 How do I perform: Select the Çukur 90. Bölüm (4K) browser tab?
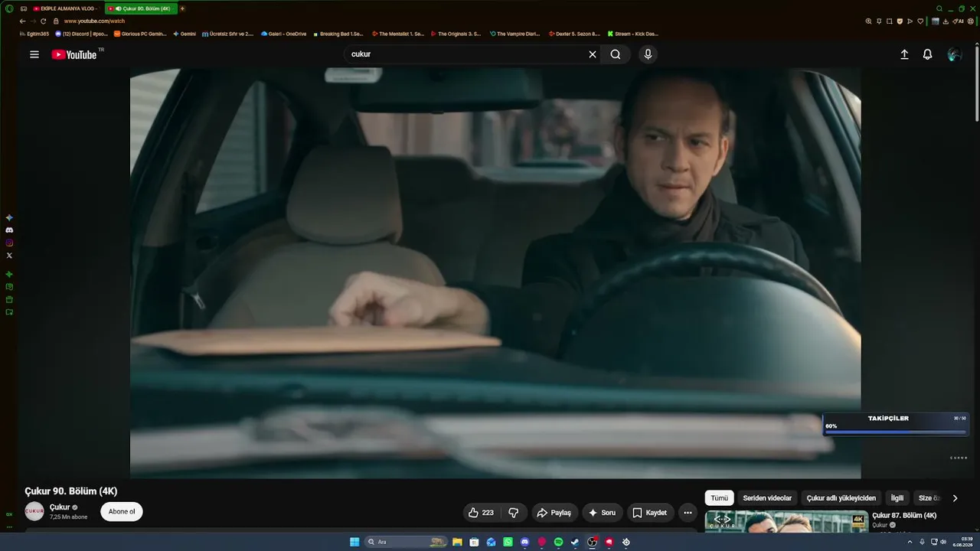coord(141,8)
